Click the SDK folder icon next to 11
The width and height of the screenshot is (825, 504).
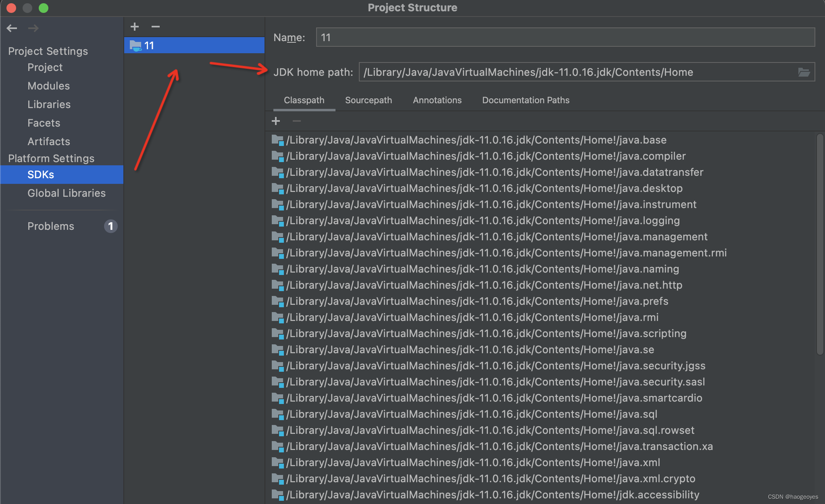[135, 46]
